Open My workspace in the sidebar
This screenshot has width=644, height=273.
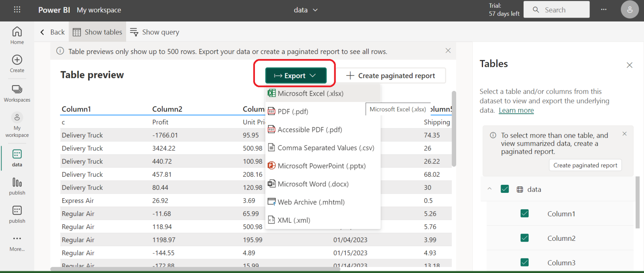(x=17, y=124)
